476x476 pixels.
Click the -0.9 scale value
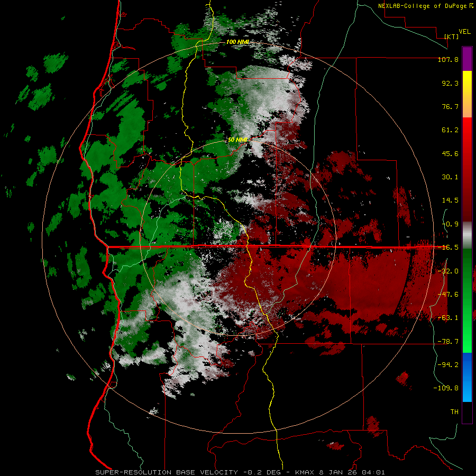(450, 224)
